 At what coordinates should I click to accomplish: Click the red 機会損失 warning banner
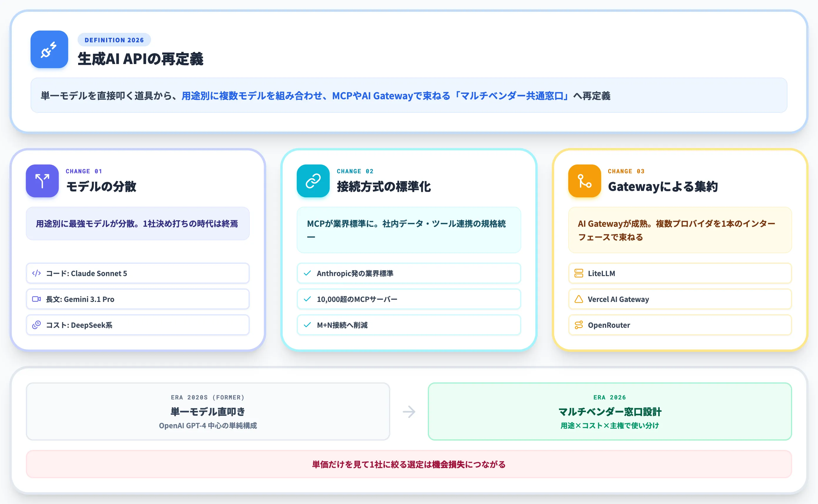pyautogui.click(x=408, y=464)
